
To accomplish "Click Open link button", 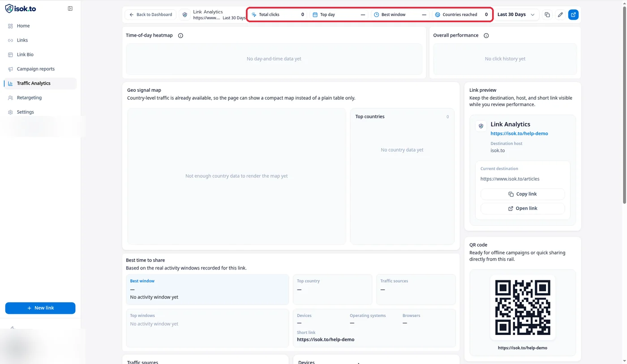I will tap(523, 208).
